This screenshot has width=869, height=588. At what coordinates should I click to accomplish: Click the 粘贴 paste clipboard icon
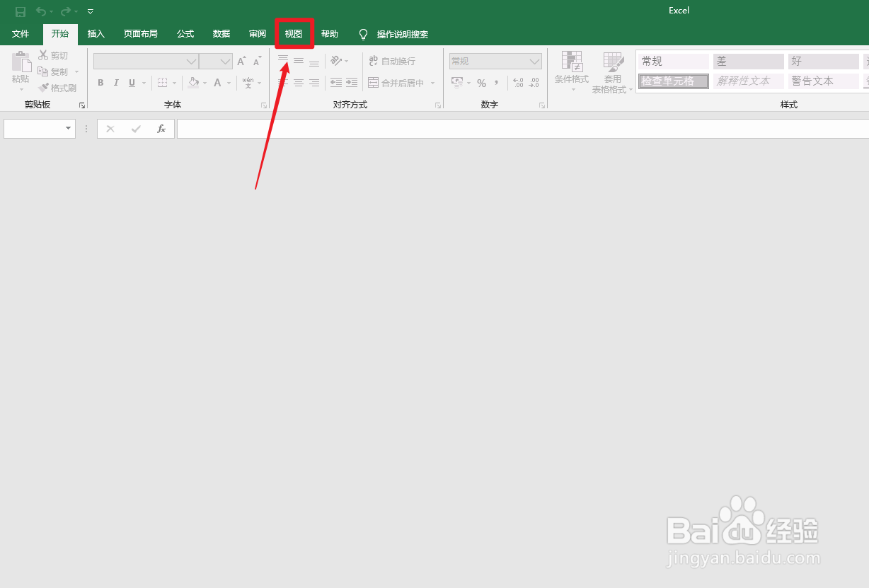point(21,61)
